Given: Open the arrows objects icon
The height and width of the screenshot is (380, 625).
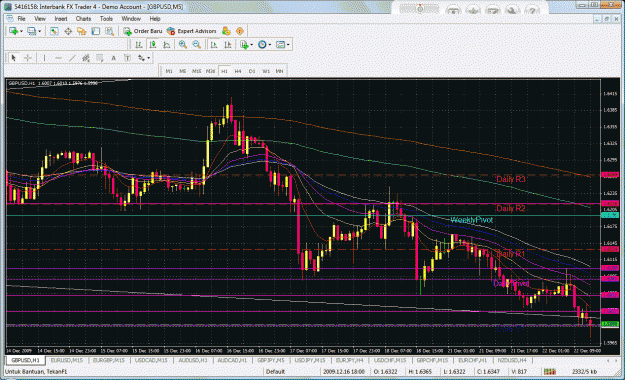Looking at the screenshot, I should pos(142,58).
